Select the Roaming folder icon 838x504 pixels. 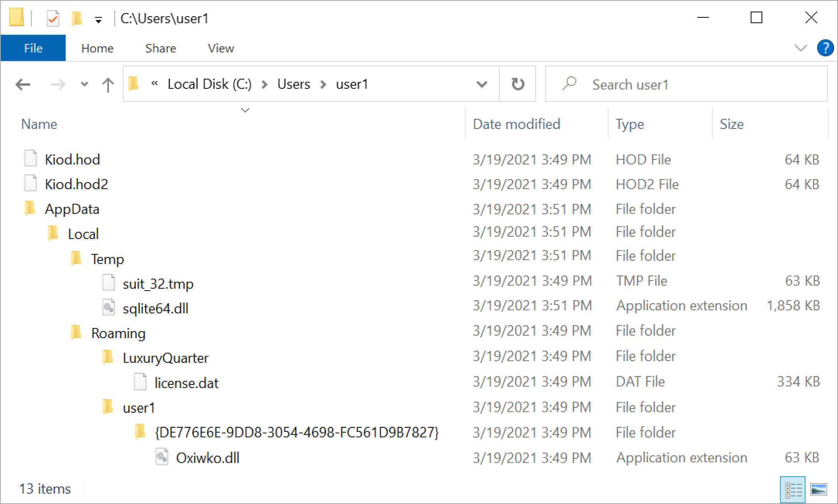[x=76, y=332]
